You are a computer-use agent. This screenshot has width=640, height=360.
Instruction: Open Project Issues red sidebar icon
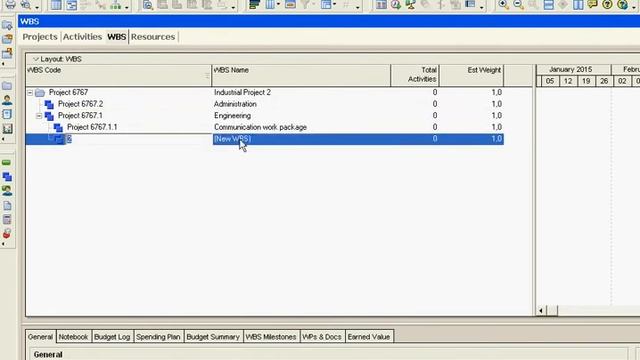[x=7, y=234]
